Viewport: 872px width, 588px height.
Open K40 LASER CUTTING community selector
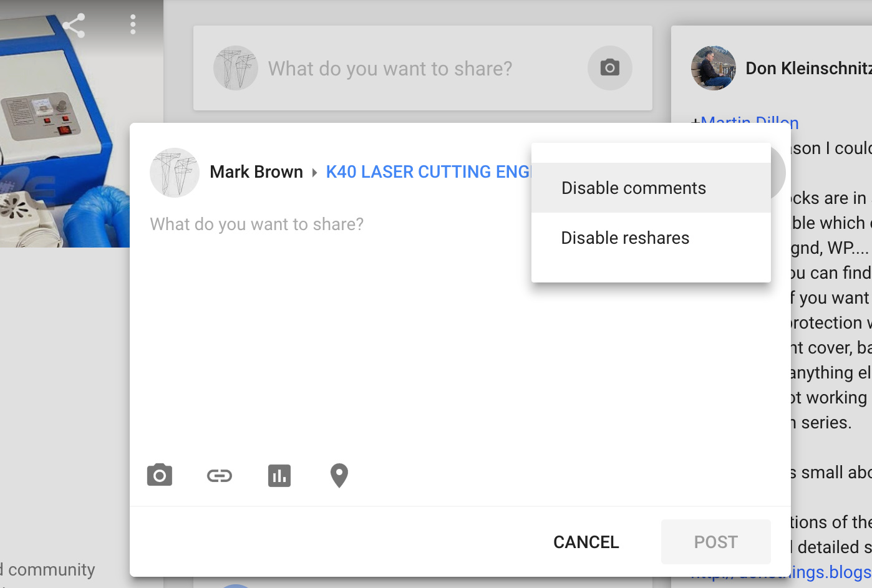tap(427, 172)
